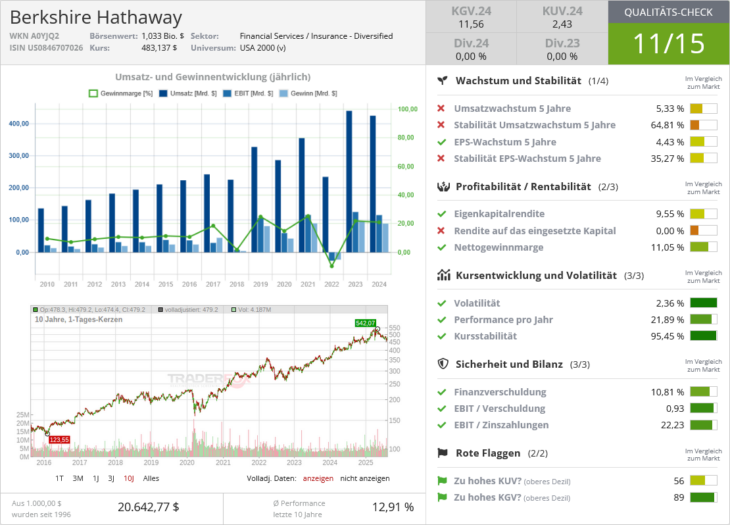730x525 pixels.
Task: Click the green flag beside Zu hohes KGV?
Action: [x=442, y=497]
